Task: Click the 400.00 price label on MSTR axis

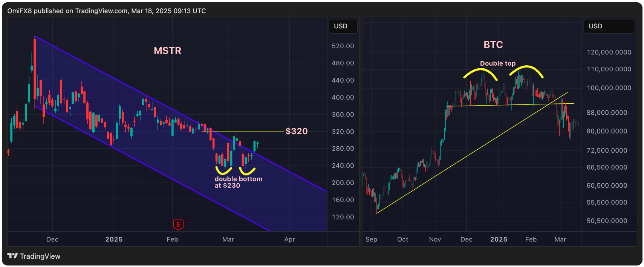Action: (x=343, y=97)
